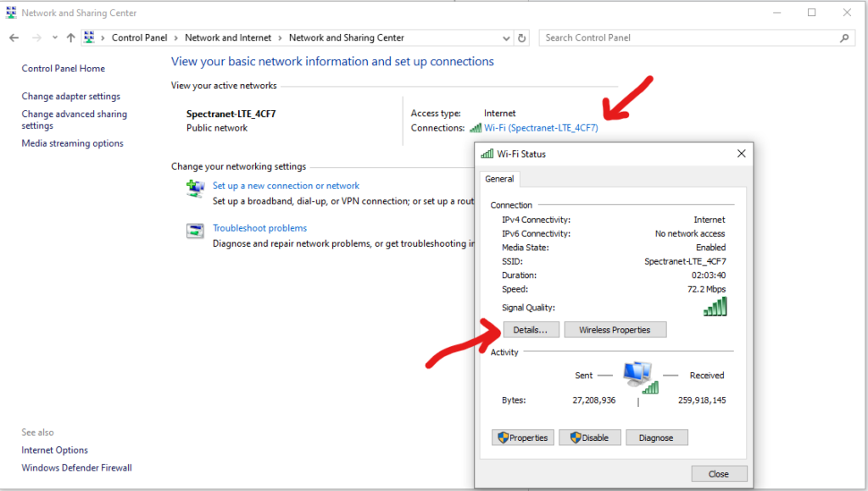Select Control Panel in the breadcrumb path
Image resolution: width=868 pixels, height=491 pixels.
(139, 37)
